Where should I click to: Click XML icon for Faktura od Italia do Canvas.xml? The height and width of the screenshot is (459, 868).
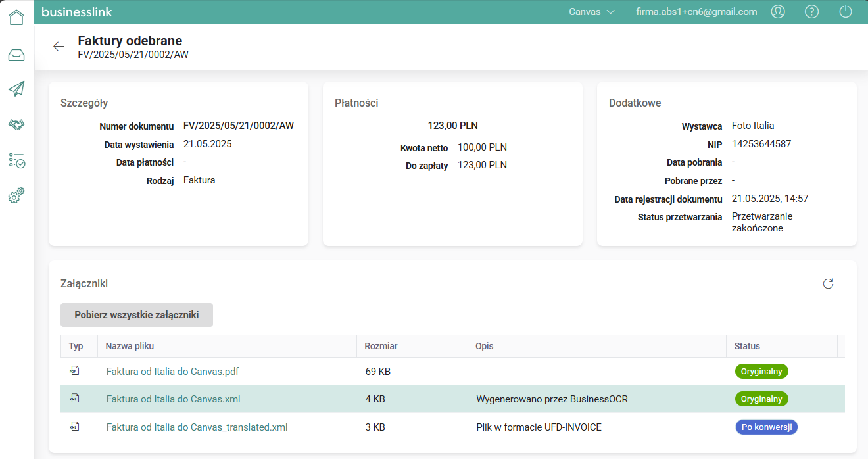tap(74, 399)
